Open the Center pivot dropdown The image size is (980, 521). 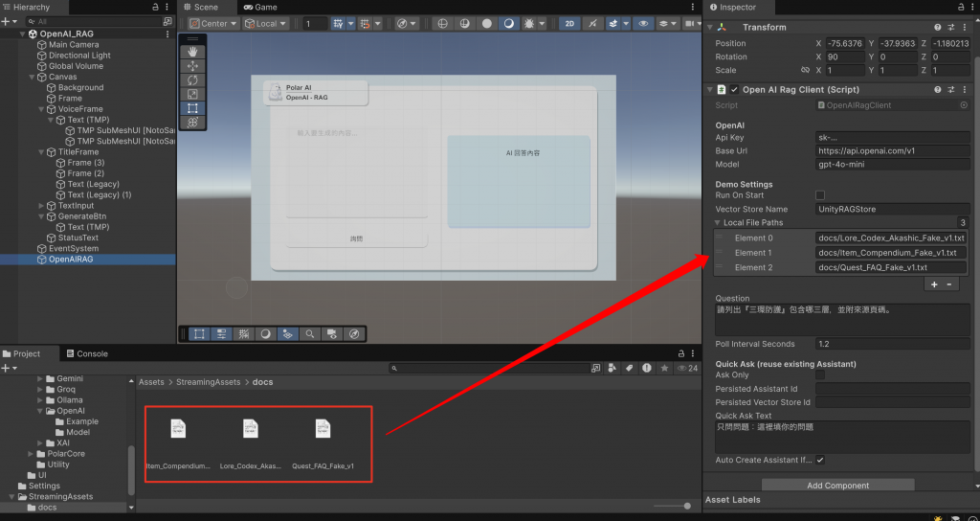coord(213,24)
